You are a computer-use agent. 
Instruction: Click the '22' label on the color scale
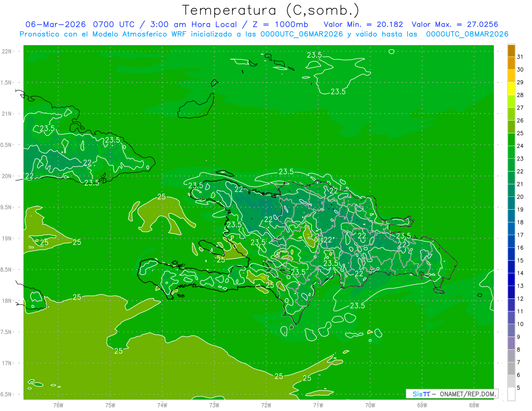[x=520, y=171]
